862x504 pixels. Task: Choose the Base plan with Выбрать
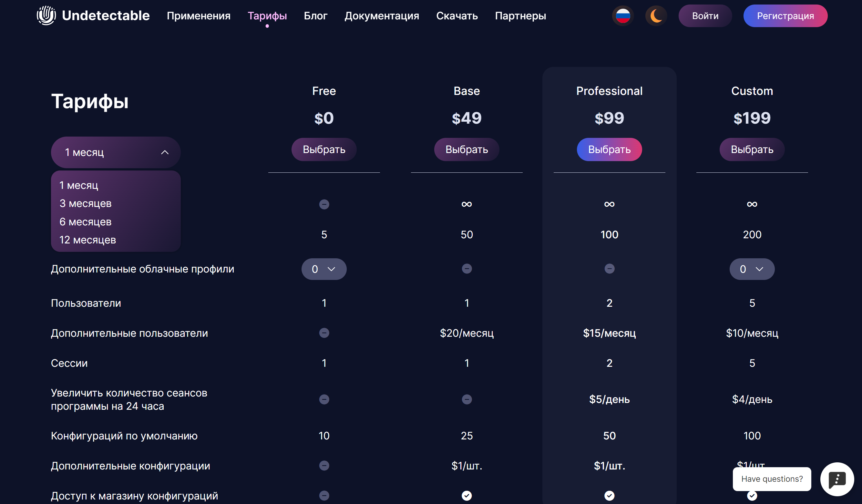tap(467, 149)
